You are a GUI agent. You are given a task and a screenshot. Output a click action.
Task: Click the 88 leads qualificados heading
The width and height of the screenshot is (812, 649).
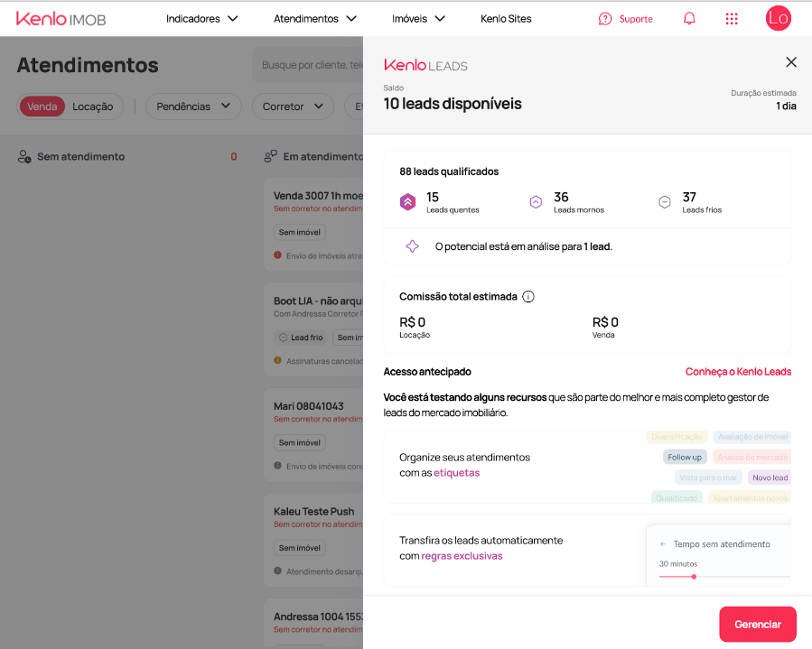click(x=449, y=172)
